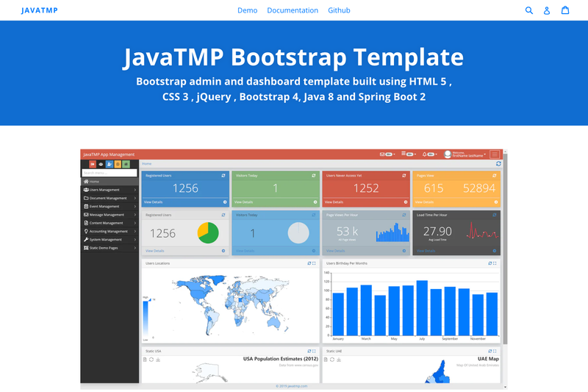Open the task list dropdown in dashboard header
Image resolution: width=588 pixels, height=392 pixels.
[409, 154]
